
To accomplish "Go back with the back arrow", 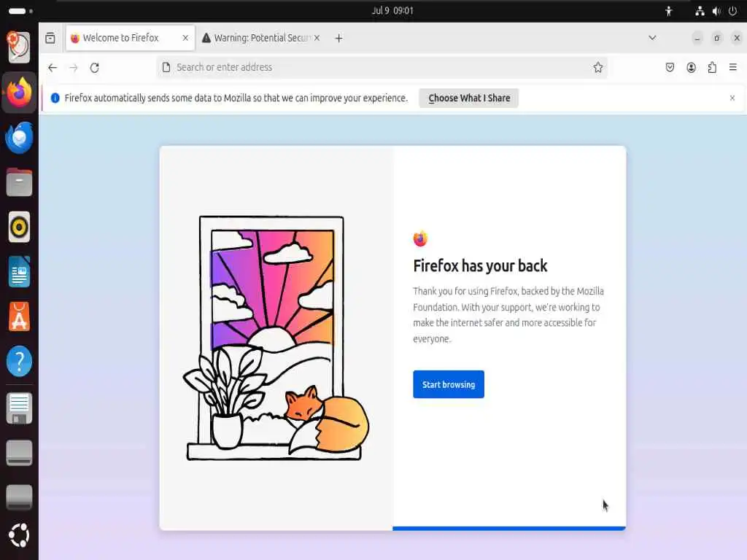I will pyautogui.click(x=53, y=68).
